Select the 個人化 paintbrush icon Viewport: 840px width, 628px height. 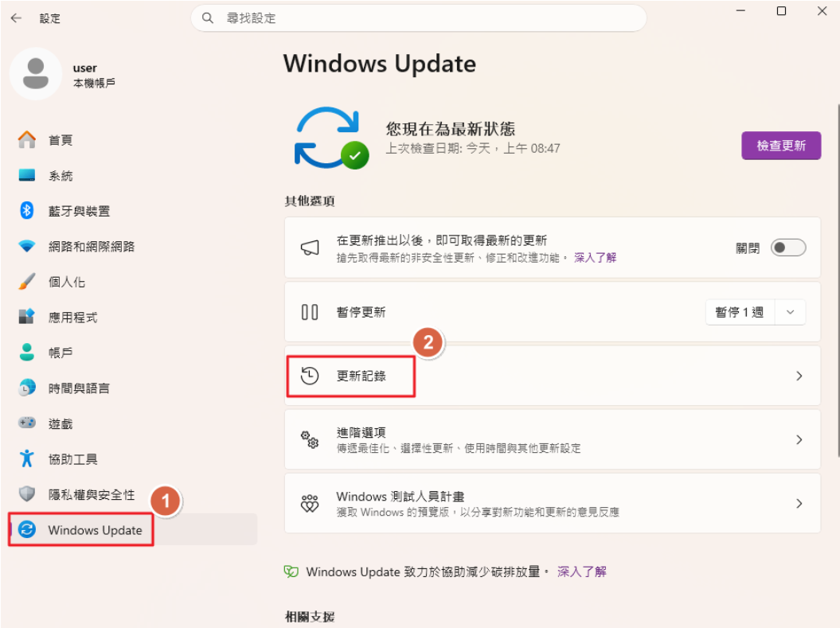click(27, 282)
